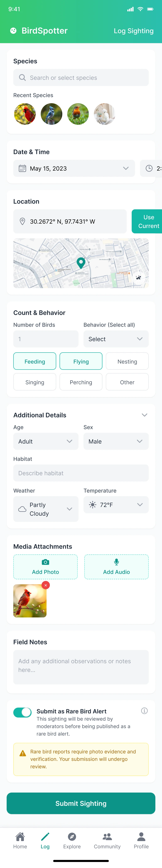The width and height of the screenshot is (162, 868).
Task: Click the species search field
Action: point(81,78)
